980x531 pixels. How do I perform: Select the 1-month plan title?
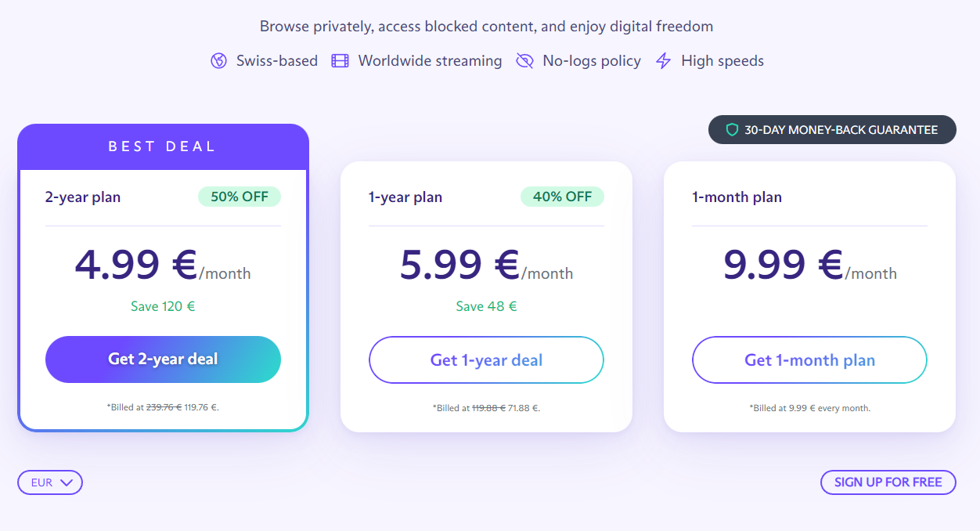coord(737,197)
